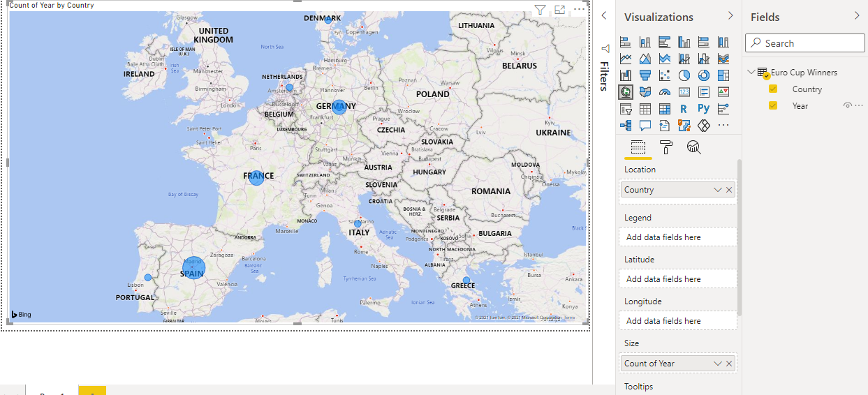Image resolution: width=868 pixels, height=395 pixels.
Task: Select the 100% stacked bar chart visual
Action: tap(704, 42)
